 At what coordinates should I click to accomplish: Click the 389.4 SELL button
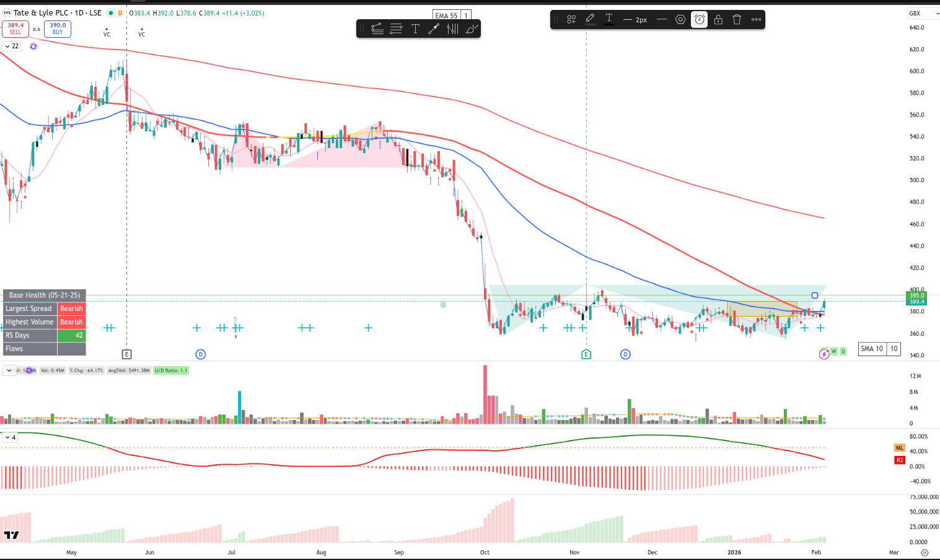click(15, 28)
